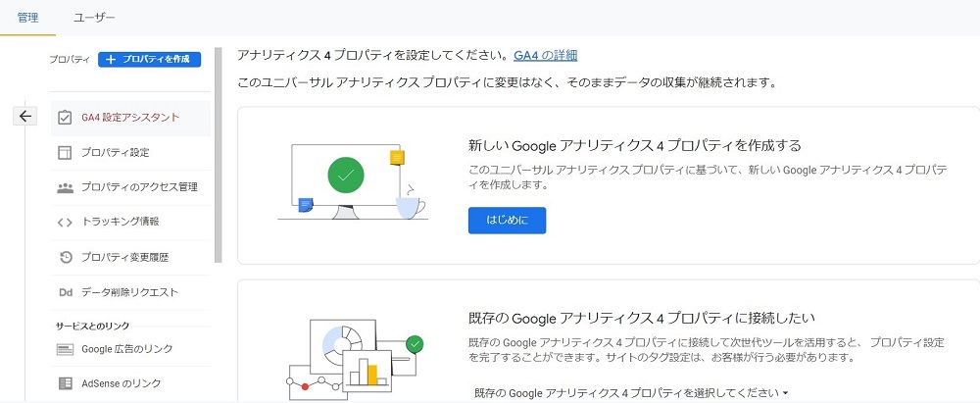Screen dimensions: 980x403
Task: Open プロパティ設定 menu item
Action: click(x=130, y=153)
